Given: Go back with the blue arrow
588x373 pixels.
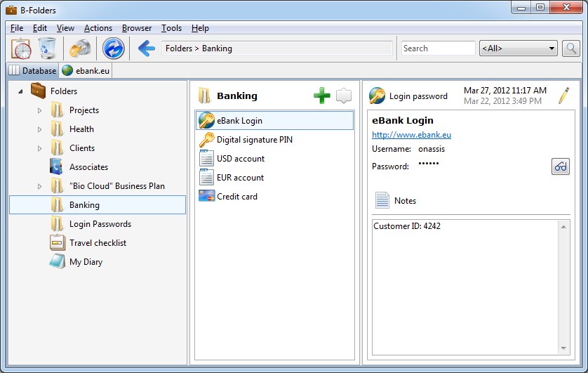Looking at the screenshot, I should (146, 48).
